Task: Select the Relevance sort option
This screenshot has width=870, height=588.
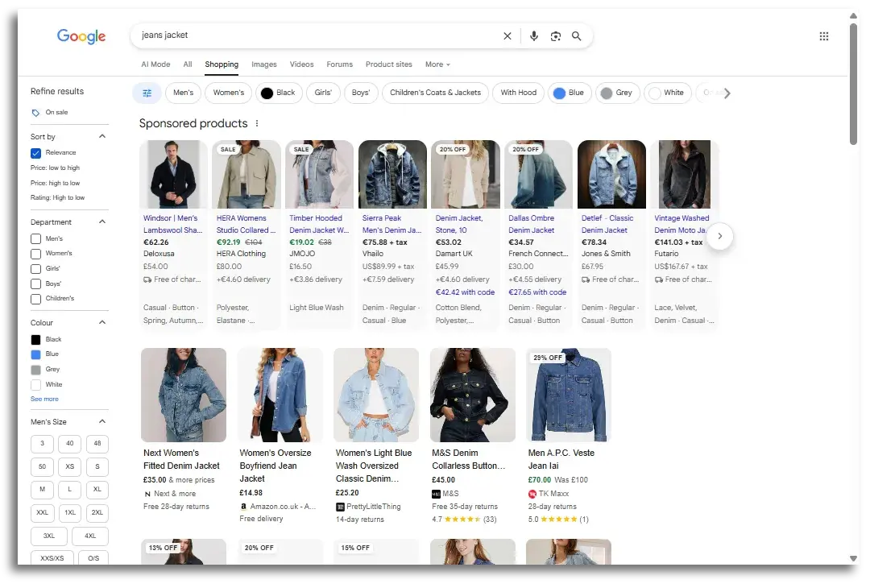Action: coord(35,153)
